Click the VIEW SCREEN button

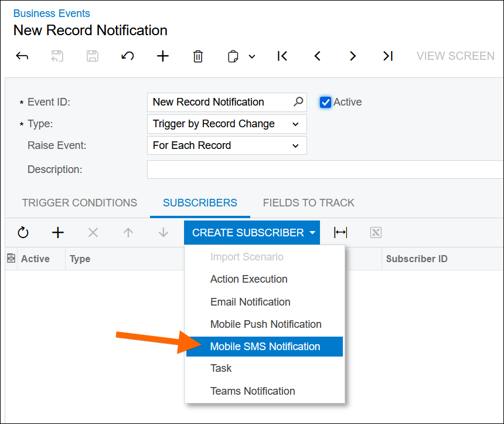pyautogui.click(x=455, y=56)
